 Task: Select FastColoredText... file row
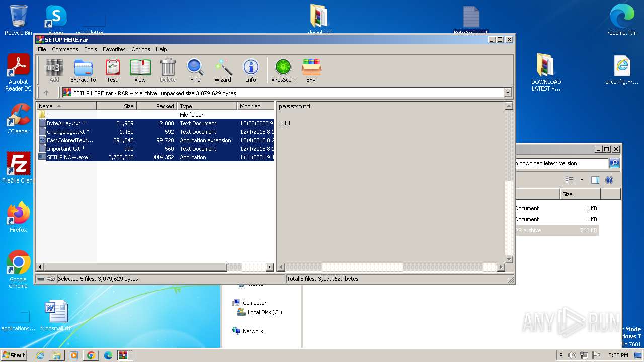point(155,140)
